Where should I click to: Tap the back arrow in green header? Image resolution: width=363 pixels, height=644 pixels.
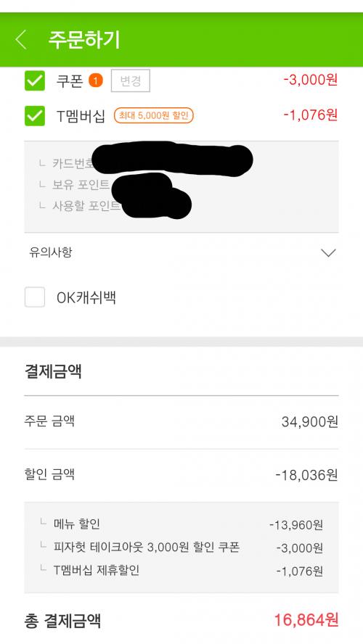[x=21, y=40]
